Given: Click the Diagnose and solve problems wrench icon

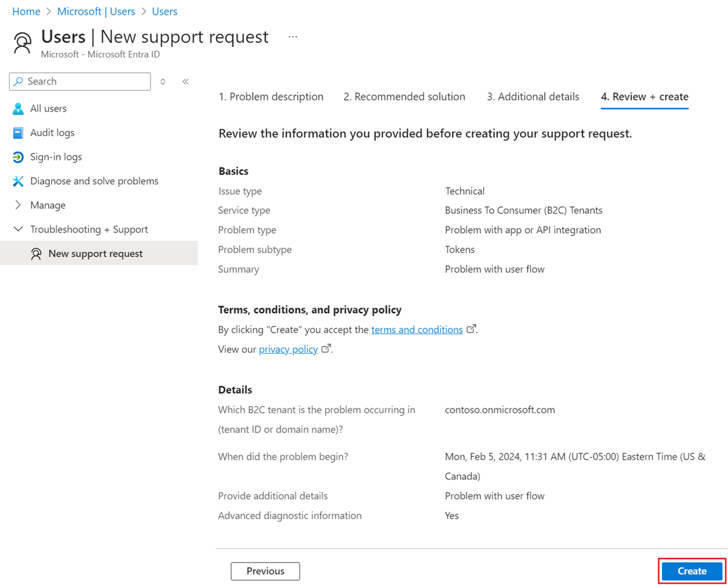Looking at the screenshot, I should pos(19,181).
